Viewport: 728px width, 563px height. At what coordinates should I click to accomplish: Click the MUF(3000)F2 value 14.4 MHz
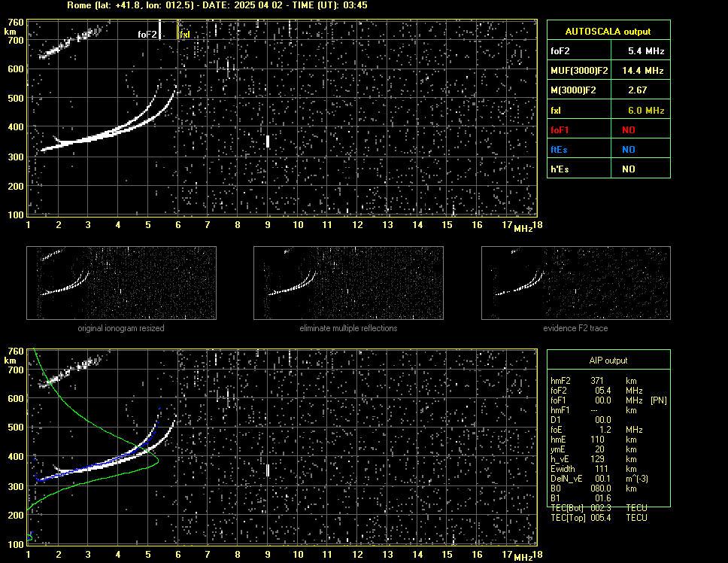(642, 71)
